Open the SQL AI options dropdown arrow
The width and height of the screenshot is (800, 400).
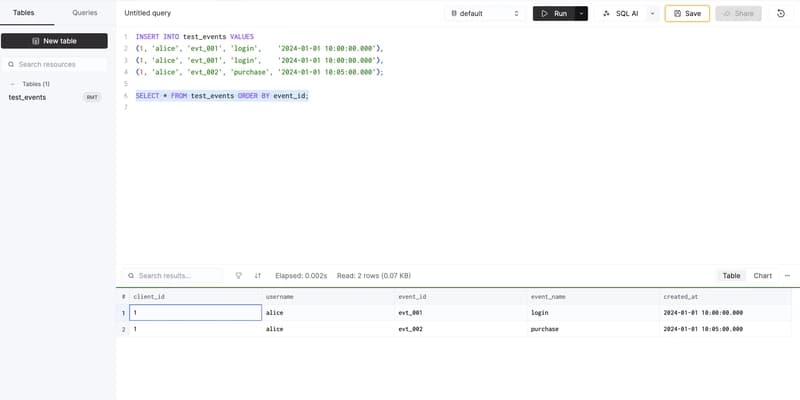[652, 14]
